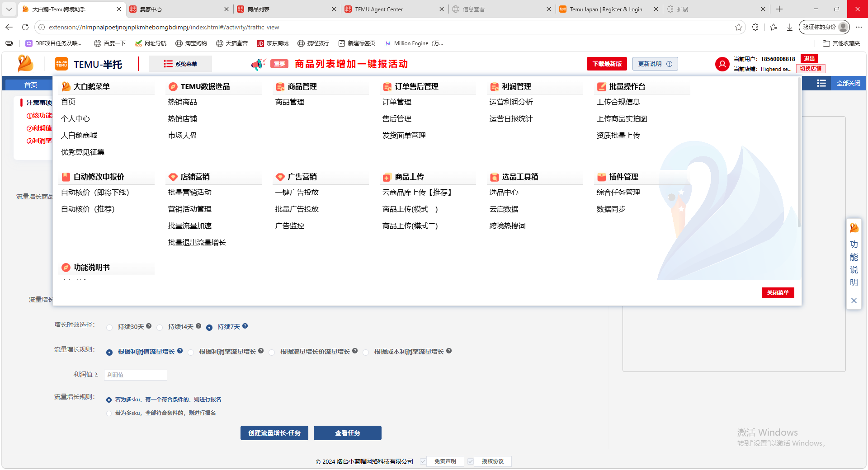The image size is (868, 470).
Task: Open 运营利润分析 menu entry
Action: click(511, 102)
